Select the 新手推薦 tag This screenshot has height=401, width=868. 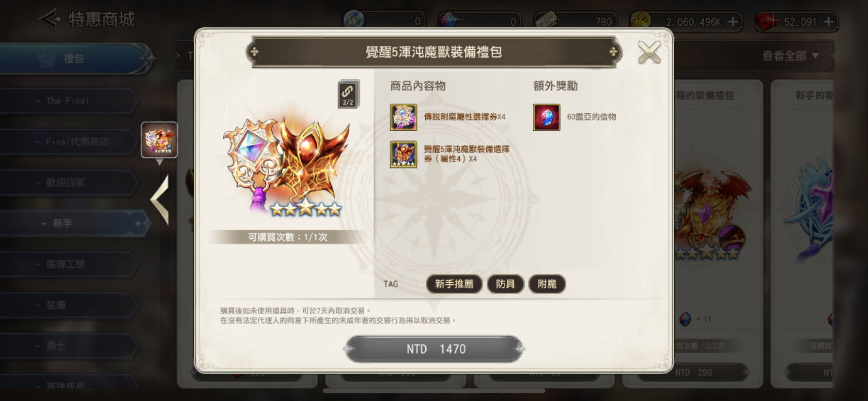454,284
